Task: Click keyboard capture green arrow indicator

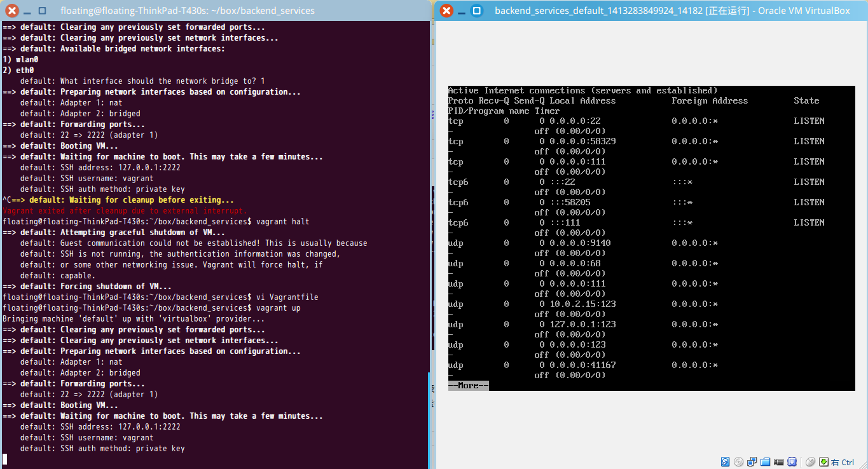Action: [823, 461]
